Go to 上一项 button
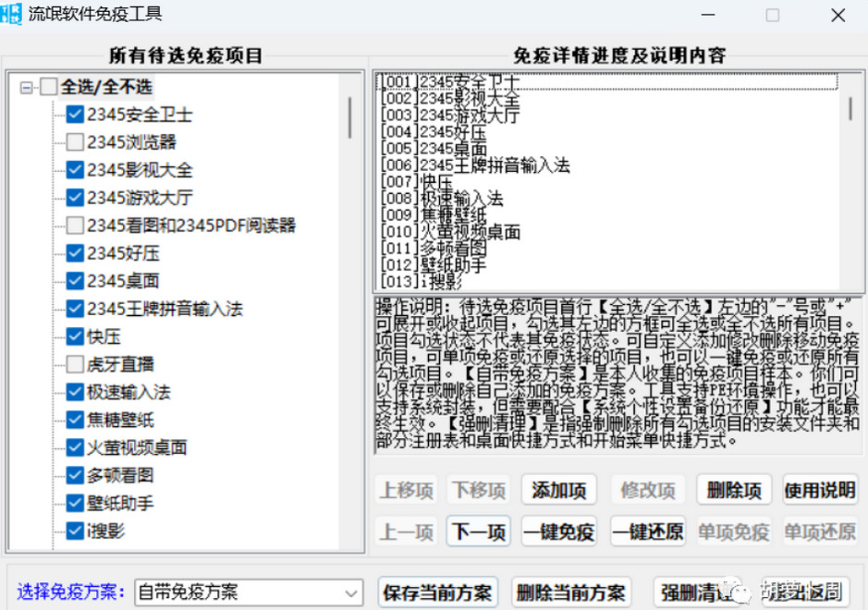Screen dimensions: 868x610 [x=407, y=532]
